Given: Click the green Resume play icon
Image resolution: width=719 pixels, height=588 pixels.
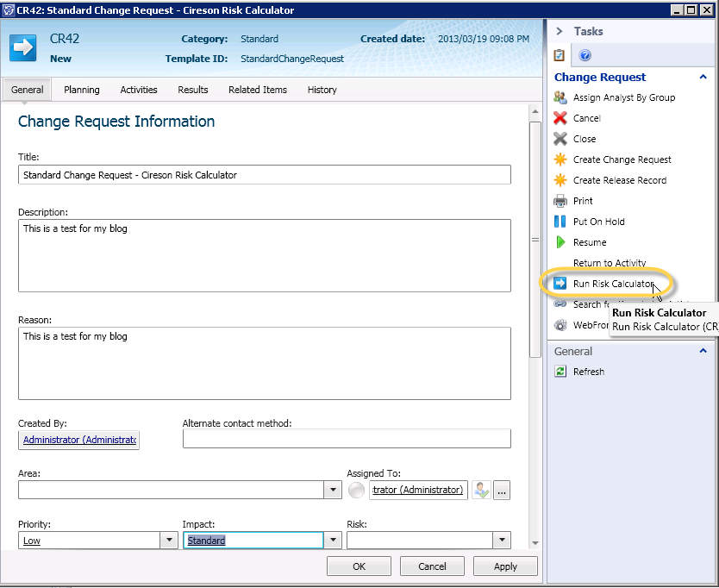Looking at the screenshot, I should tap(560, 242).
